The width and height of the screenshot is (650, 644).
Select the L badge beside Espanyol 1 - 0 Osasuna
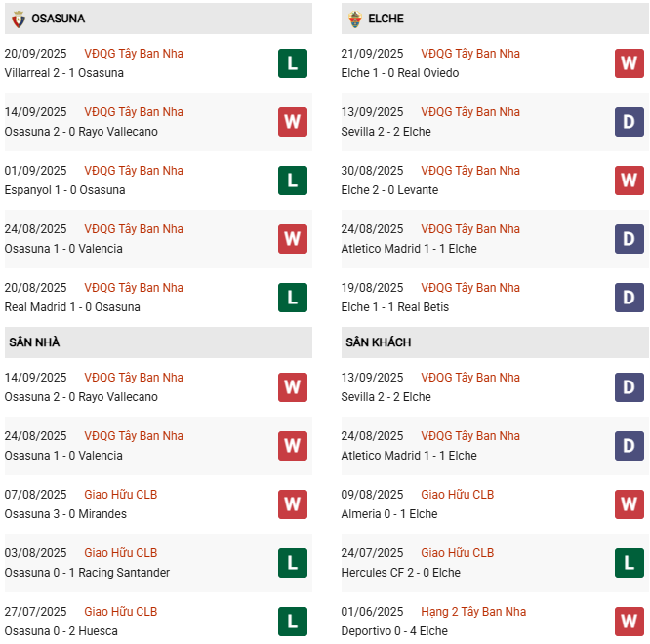(292, 181)
